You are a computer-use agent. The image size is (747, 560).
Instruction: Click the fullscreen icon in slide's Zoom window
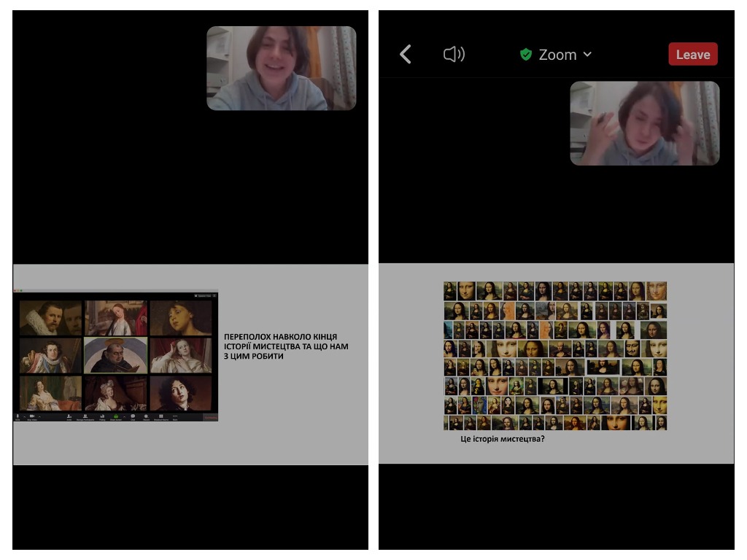tap(214, 296)
